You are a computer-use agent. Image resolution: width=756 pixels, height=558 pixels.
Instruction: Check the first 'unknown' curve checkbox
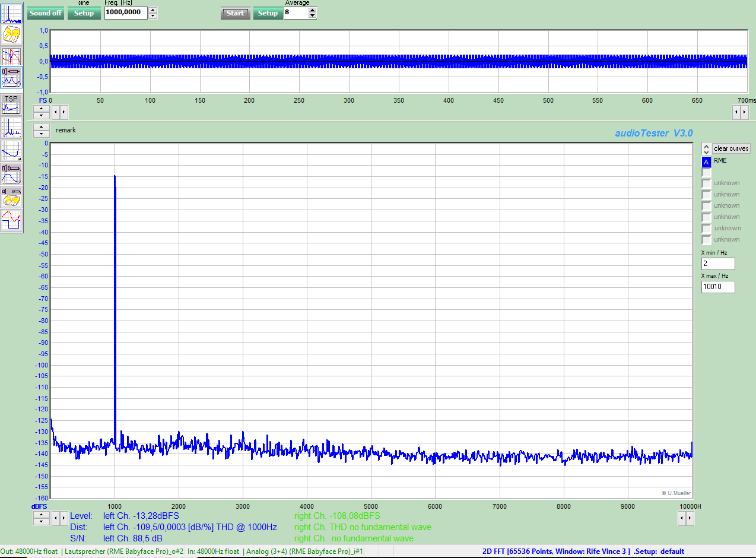[x=706, y=183]
